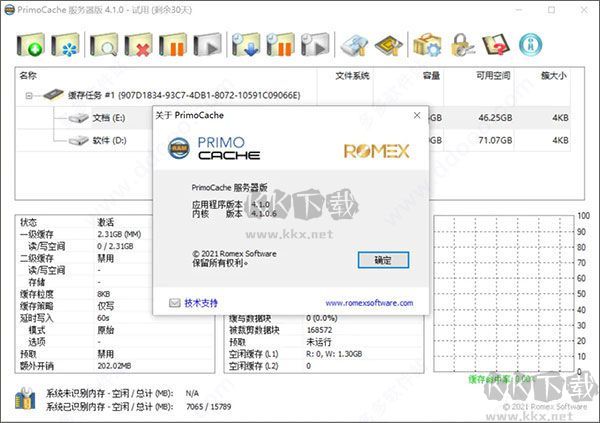
Task: Click the memory management icon at bottom left
Action: click(25, 399)
